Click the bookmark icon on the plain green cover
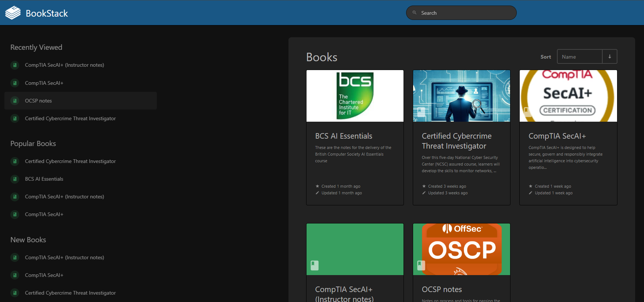The height and width of the screenshot is (302, 644). click(x=315, y=265)
